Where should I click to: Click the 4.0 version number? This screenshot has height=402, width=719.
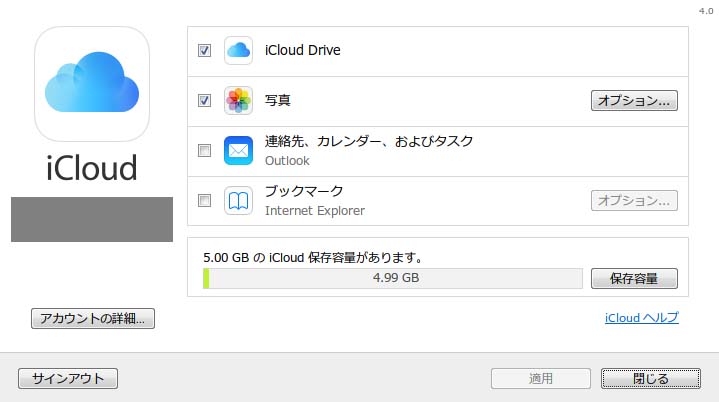pyautogui.click(x=706, y=11)
